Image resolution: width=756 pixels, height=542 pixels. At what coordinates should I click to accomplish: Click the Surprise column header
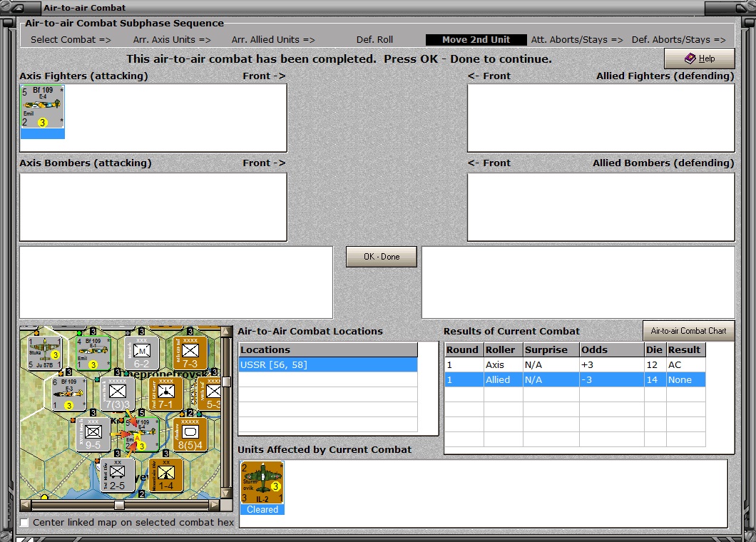pyautogui.click(x=551, y=349)
